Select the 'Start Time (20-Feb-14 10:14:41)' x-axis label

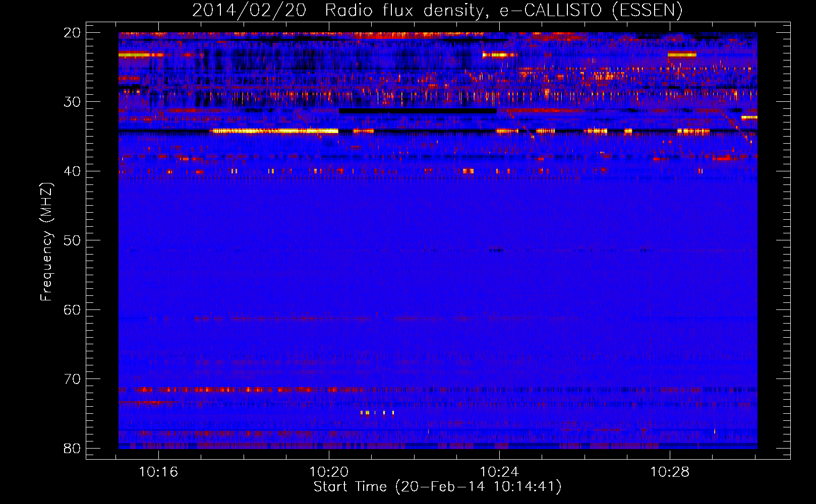tap(437, 487)
